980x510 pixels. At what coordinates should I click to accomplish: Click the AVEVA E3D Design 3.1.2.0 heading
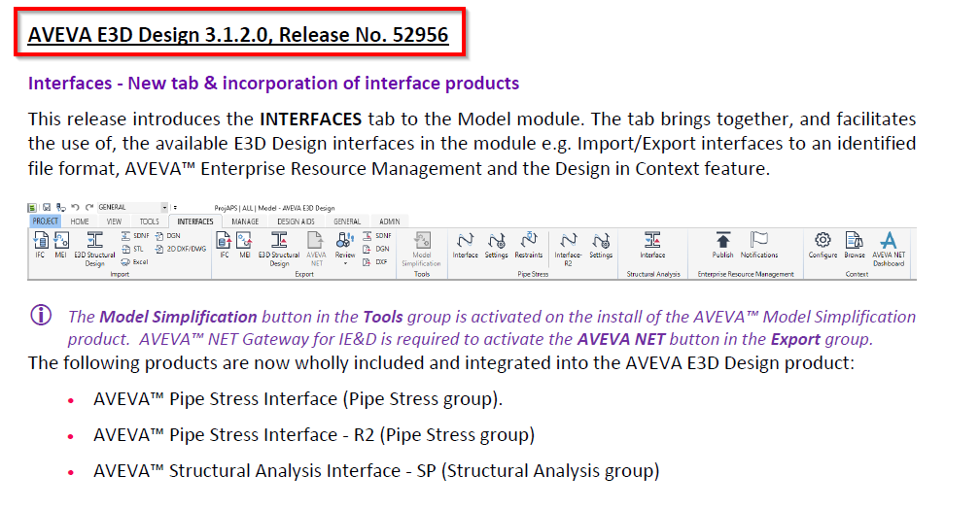(x=238, y=35)
